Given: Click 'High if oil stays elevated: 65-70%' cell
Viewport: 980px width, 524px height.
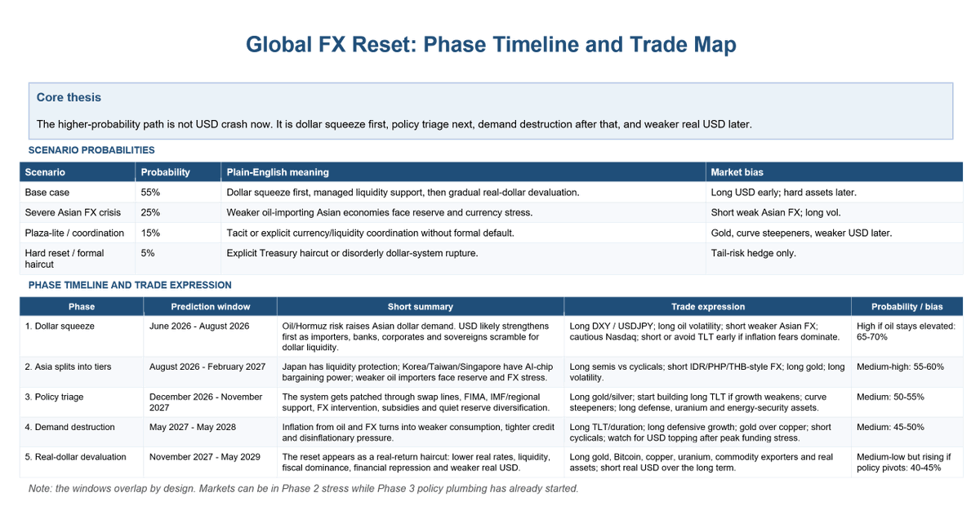Looking at the screenshot, I should pyautogui.click(x=907, y=336).
